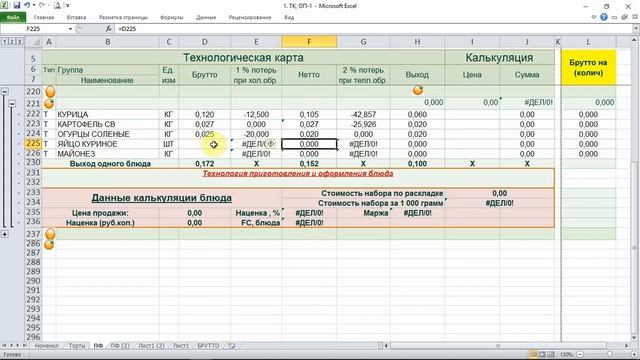Select the Данные калькуляции блюда heading
640x360 pixels.
tap(162, 198)
